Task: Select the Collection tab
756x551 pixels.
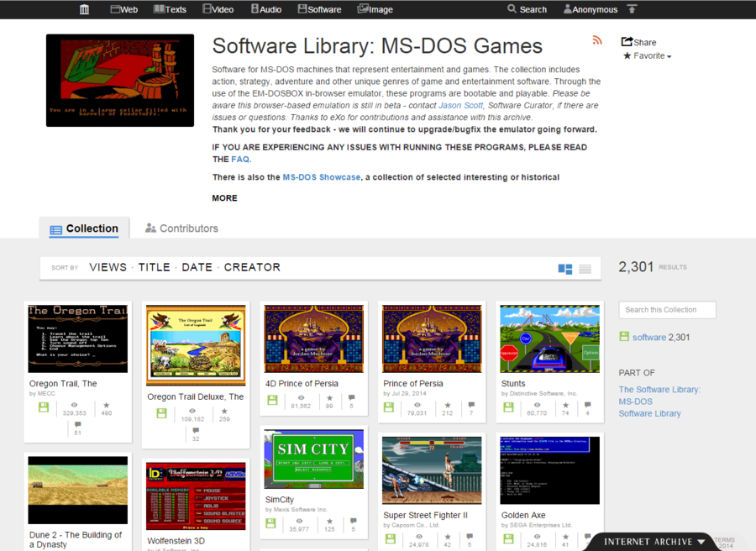Action: coord(84,228)
